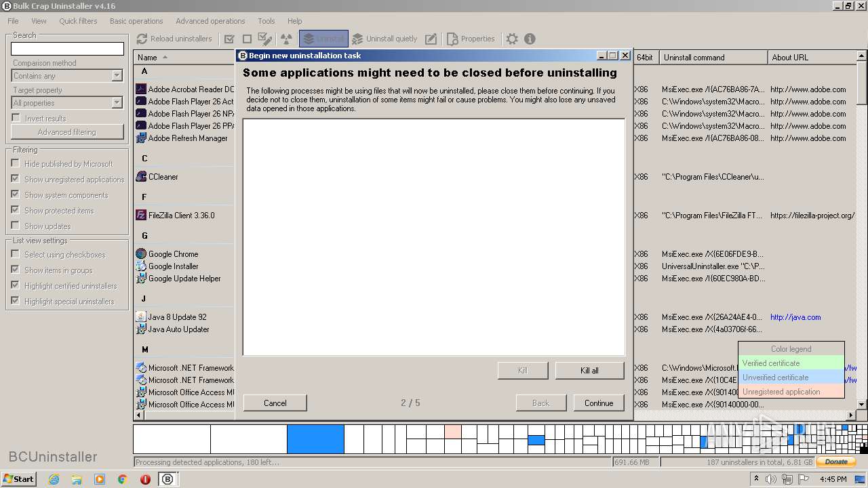Click into the Search text field
The height and width of the screenshot is (488, 868).
pos(67,49)
